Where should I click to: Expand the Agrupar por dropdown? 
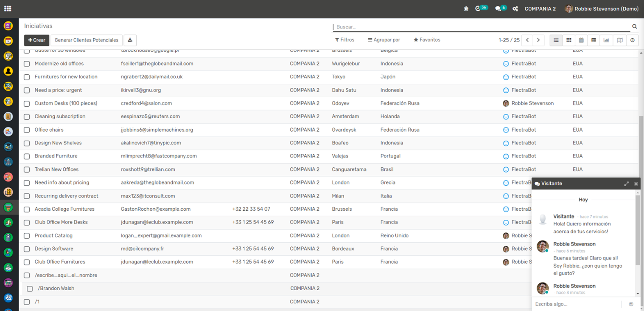coord(384,40)
